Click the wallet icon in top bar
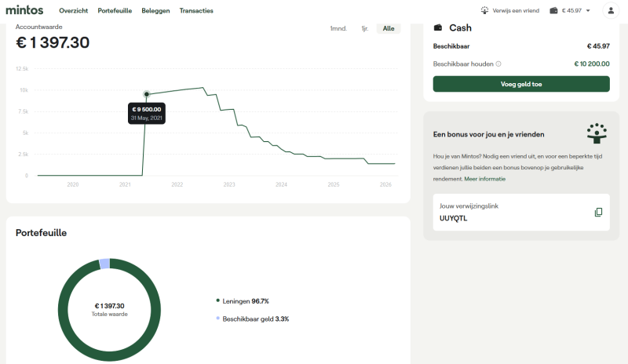The height and width of the screenshot is (364, 628). coord(554,11)
